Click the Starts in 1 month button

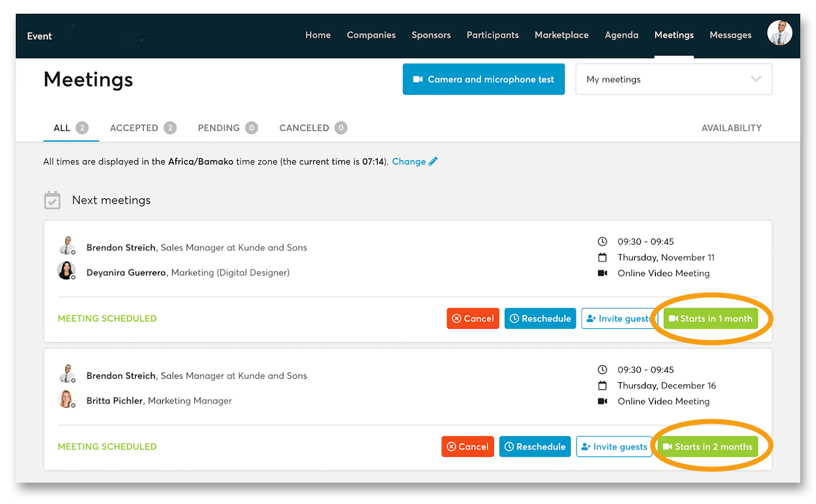(x=710, y=319)
